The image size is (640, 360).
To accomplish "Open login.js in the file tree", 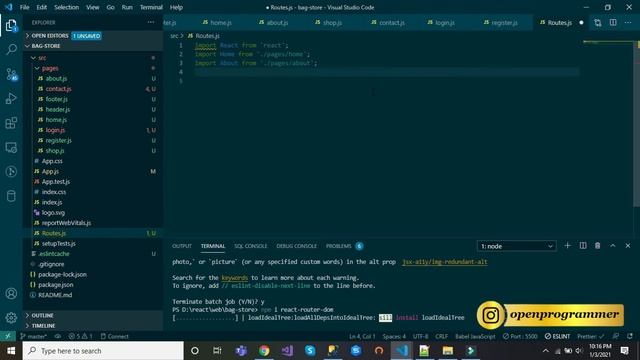I will coord(55,130).
